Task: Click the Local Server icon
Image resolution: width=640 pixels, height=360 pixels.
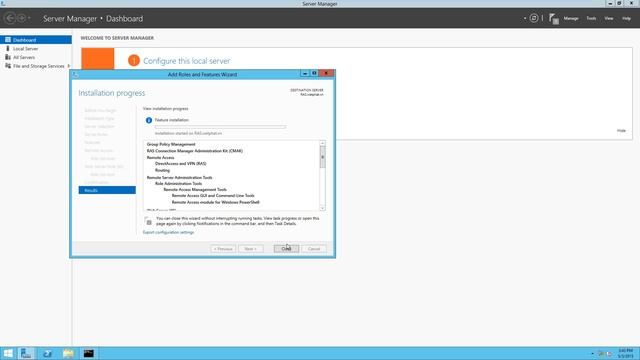Action: [x=8, y=48]
